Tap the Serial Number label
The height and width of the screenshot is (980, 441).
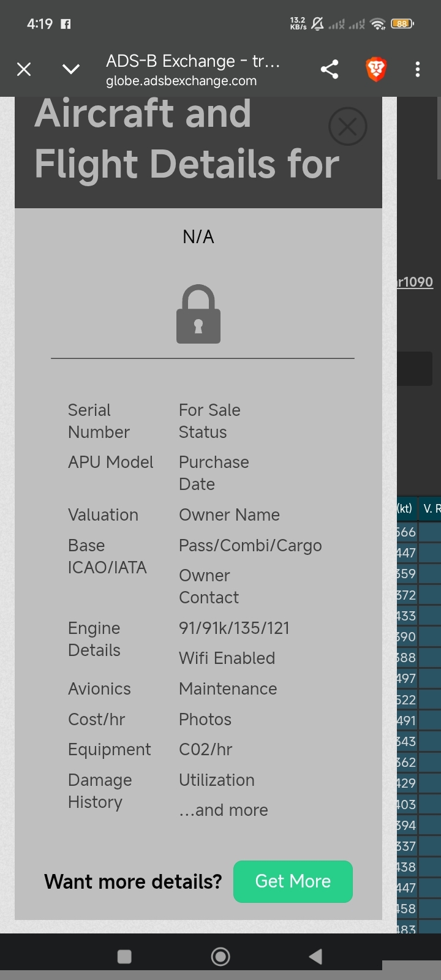99,421
